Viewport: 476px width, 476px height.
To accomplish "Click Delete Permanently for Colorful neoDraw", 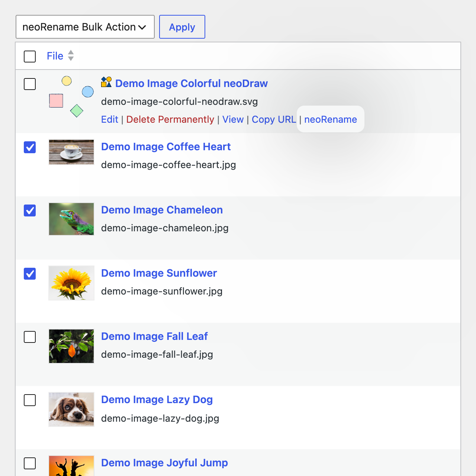I will coord(170,119).
